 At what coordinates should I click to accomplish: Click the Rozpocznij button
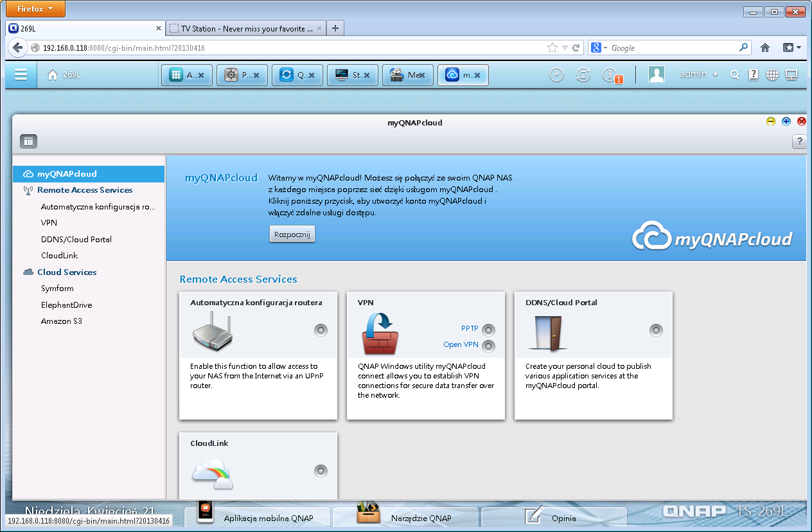point(292,235)
